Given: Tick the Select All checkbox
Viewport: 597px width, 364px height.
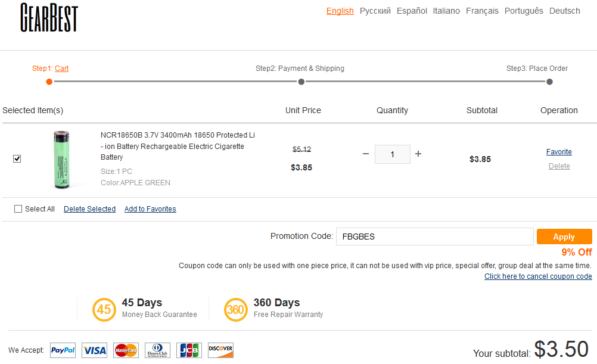Looking at the screenshot, I should (18, 209).
